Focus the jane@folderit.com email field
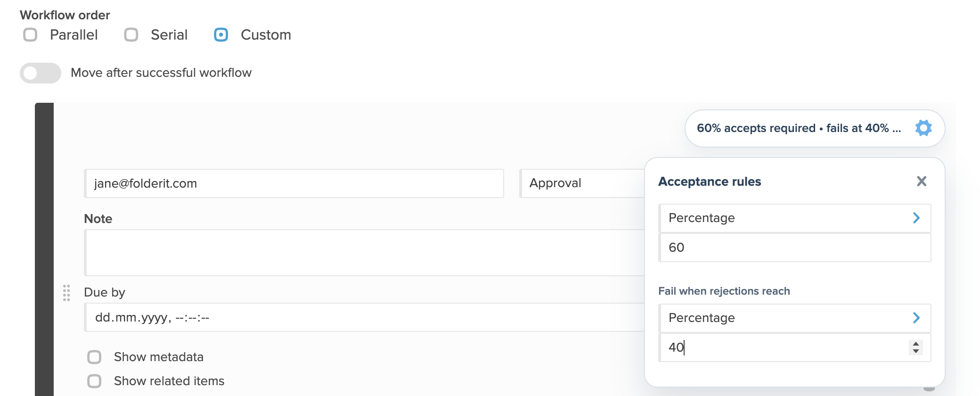The height and width of the screenshot is (396, 980). [x=294, y=183]
